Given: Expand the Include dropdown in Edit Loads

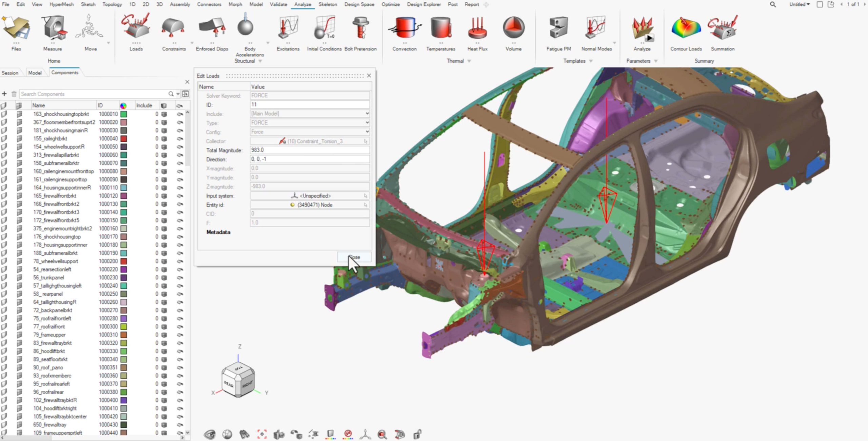Looking at the screenshot, I should 367,114.
